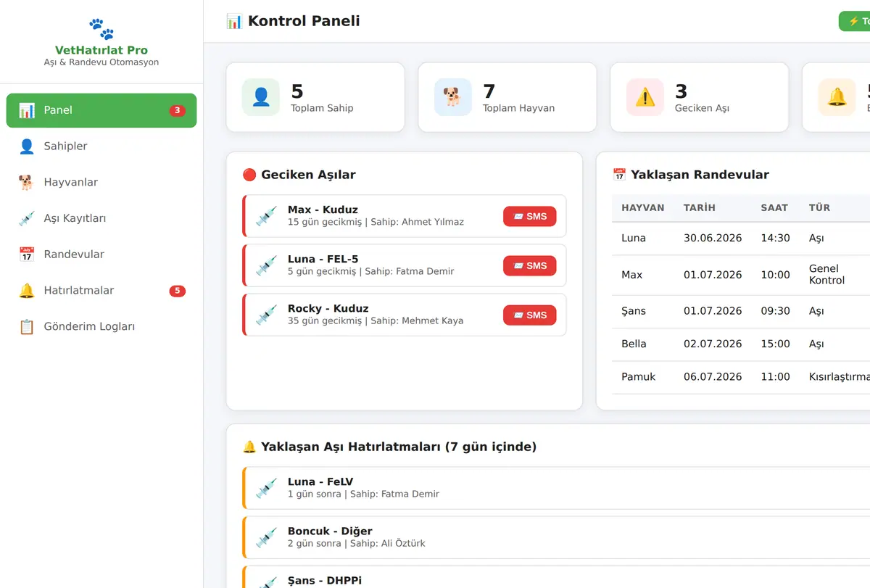Viewport: 870px width, 588px height.
Task: Click the bar chart icon beside Panel
Action: (x=27, y=110)
